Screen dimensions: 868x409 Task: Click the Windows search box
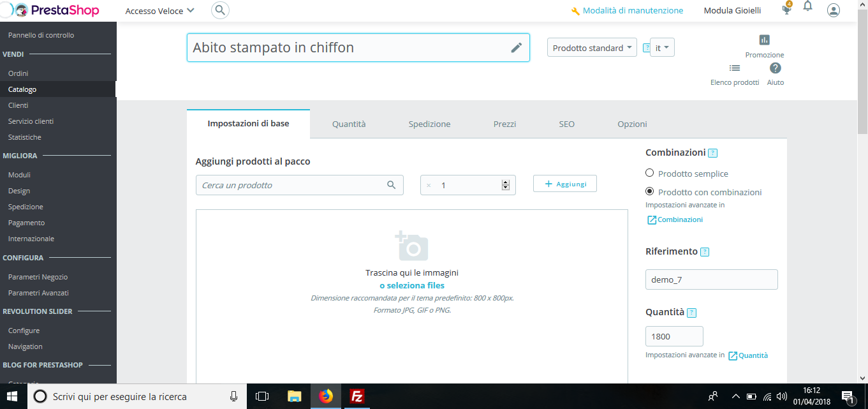coord(136,396)
